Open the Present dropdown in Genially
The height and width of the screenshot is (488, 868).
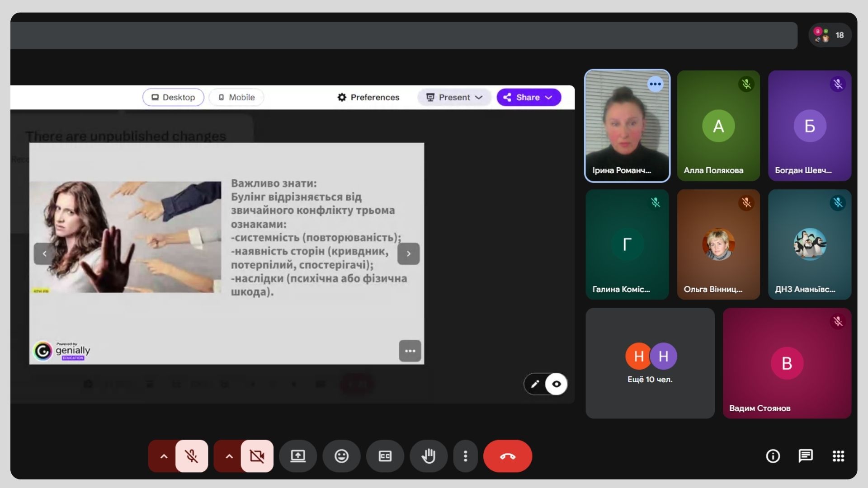tap(454, 97)
